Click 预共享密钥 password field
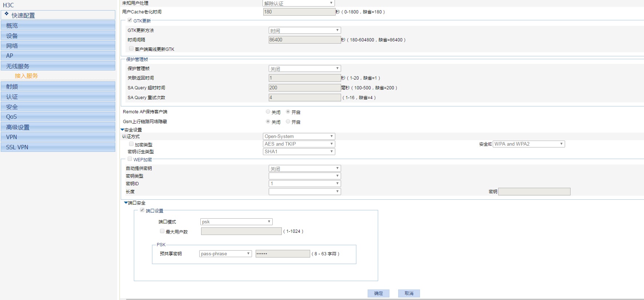Image resolution: width=644 pixels, height=300 pixels. point(283,254)
